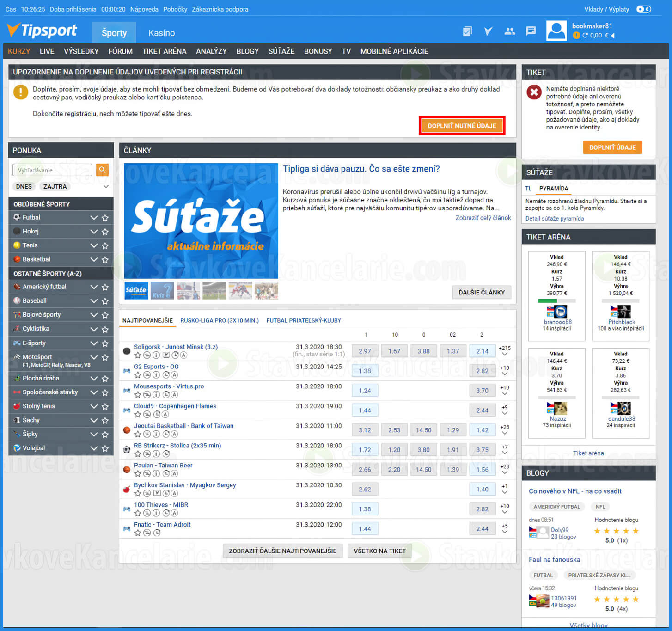Viewport: 672px width, 631px height.
Task: Star the Bychkov Stanislav match
Action: coord(138,493)
